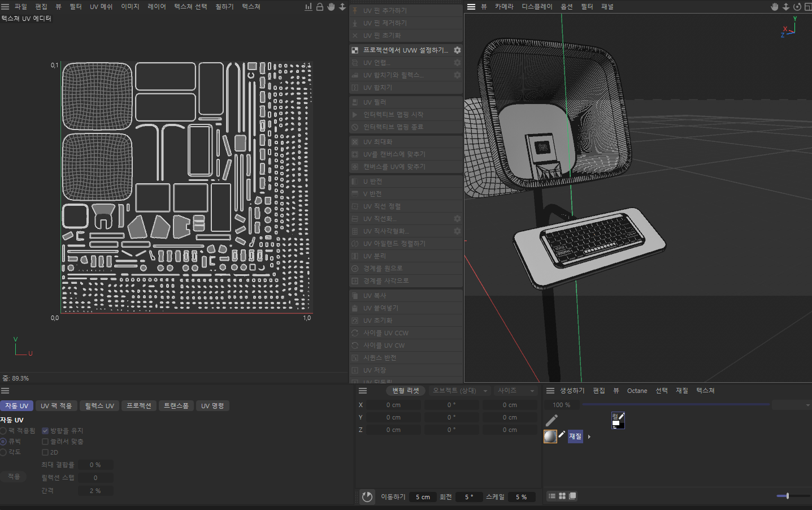Click the lock icon in the UV editor header
812x510 pixels.
click(x=320, y=7)
